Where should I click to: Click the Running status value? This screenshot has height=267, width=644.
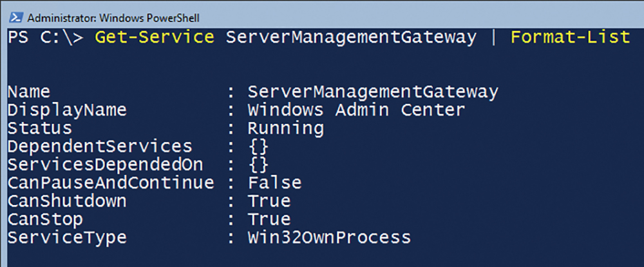click(x=285, y=129)
